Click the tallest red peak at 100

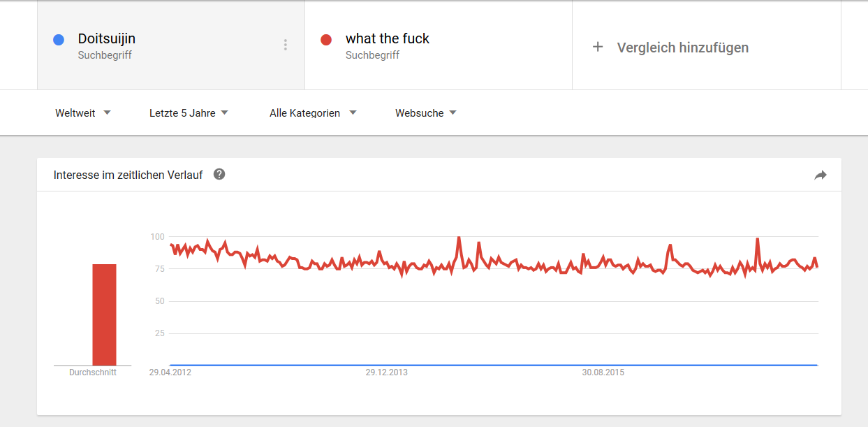[459, 238]
